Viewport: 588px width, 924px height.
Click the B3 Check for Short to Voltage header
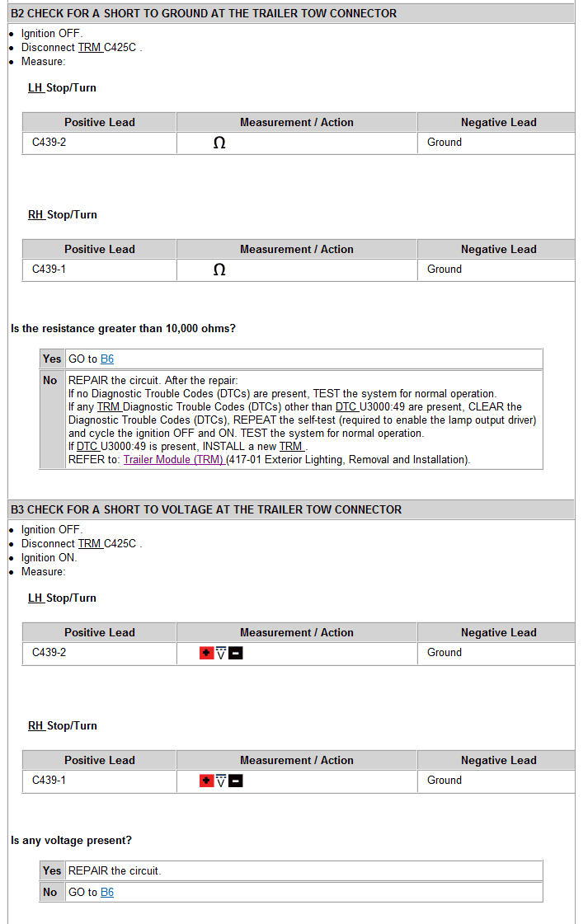tap(206, 510)
